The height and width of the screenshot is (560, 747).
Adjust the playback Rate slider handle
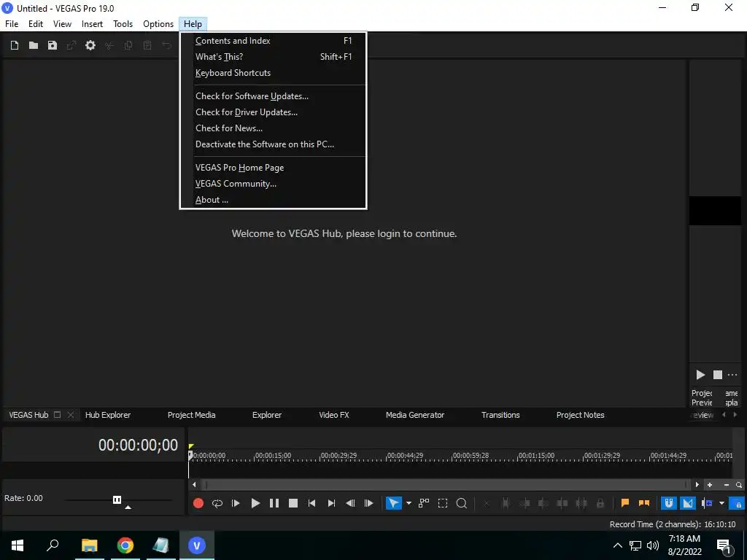(x=117, y=499)
